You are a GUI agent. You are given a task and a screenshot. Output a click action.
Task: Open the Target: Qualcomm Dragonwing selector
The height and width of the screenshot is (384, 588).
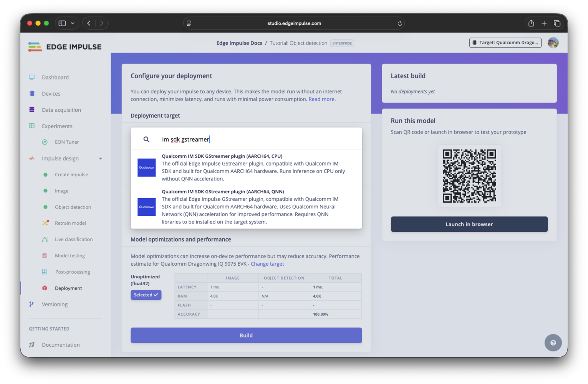(x=505, y=43)
